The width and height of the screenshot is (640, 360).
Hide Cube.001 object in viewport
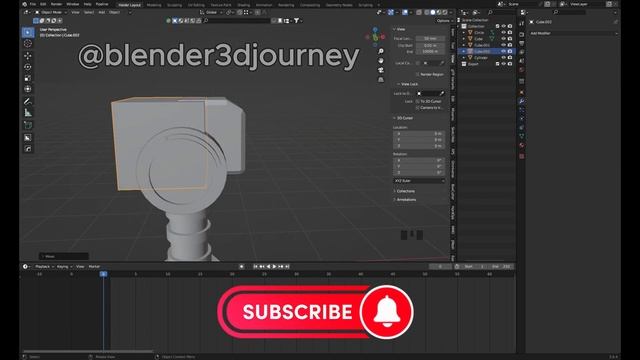pos(503,45)
